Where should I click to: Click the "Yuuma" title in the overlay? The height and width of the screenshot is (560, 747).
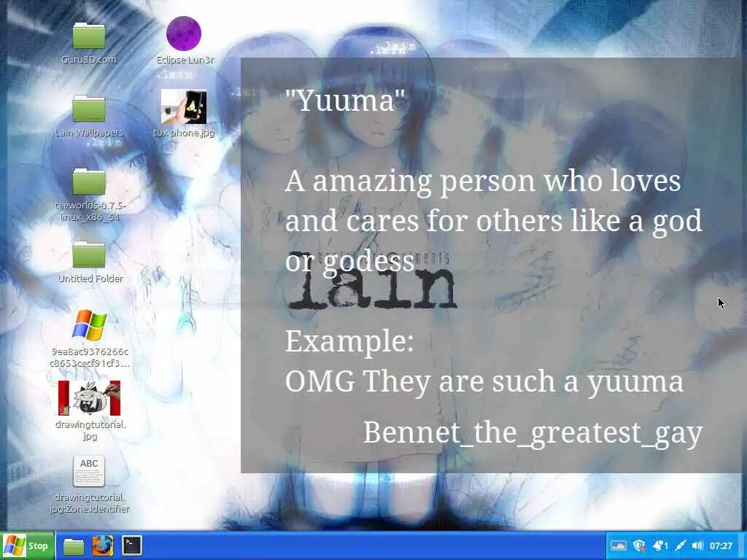tap(345, 101)
